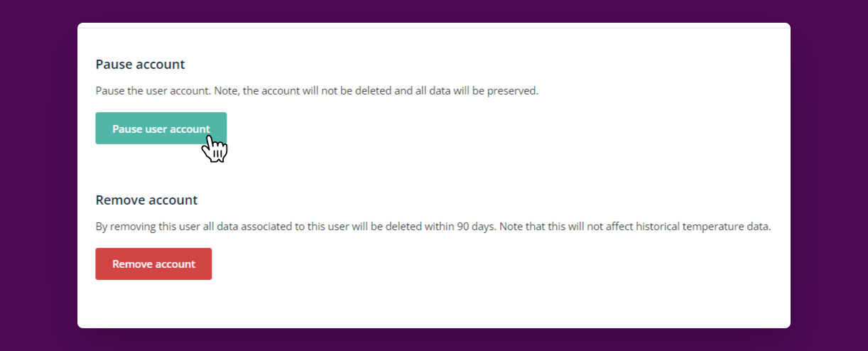Screen dimensions: 868x351
Task: Click the "all data will be preserved" text
Action: [477, 91]
